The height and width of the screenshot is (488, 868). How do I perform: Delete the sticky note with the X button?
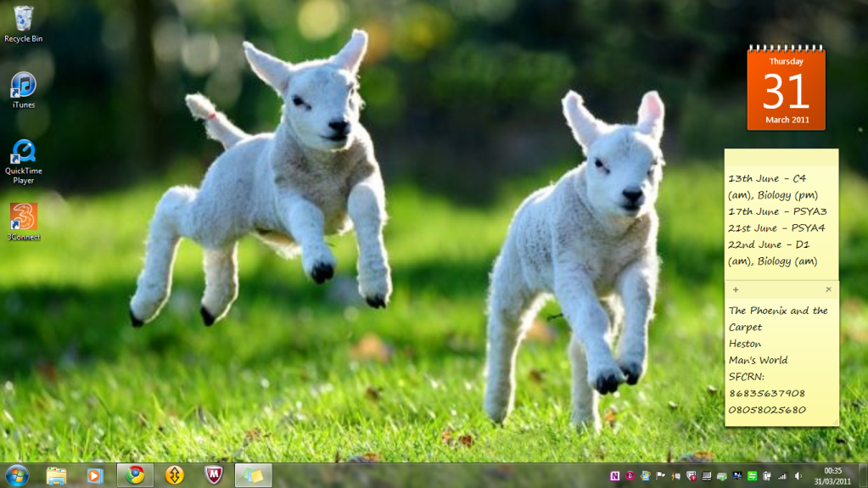[829, 289]
